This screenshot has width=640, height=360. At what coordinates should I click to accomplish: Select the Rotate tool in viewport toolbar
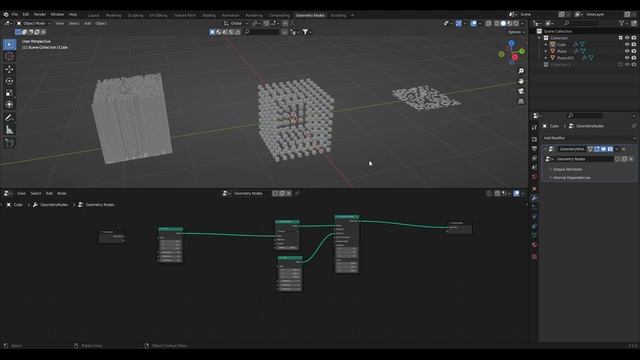(9, 81)
